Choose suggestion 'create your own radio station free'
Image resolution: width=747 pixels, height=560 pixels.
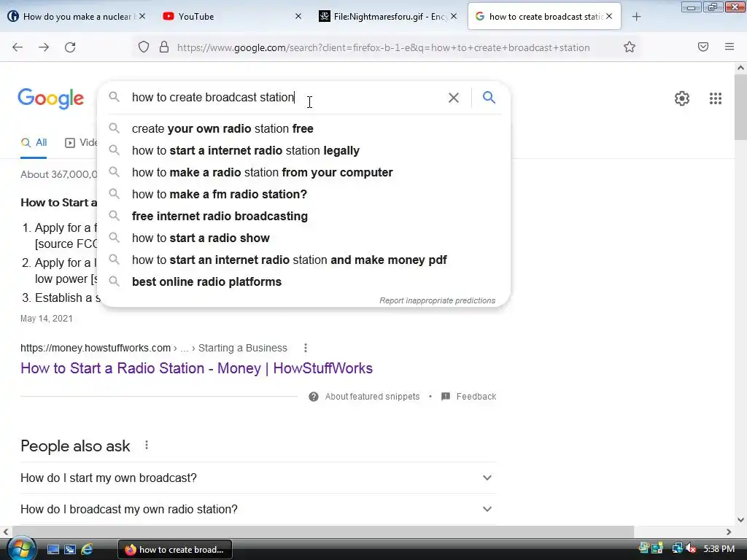tap(304, 128)
